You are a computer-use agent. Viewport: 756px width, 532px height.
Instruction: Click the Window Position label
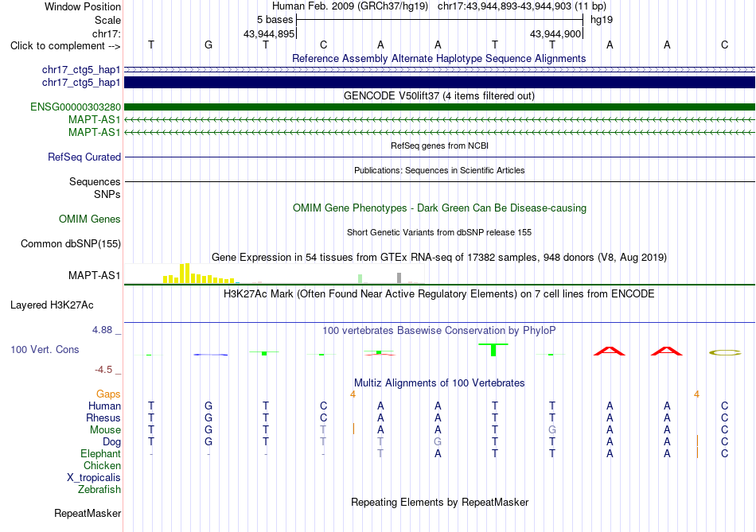pos(83,6)
